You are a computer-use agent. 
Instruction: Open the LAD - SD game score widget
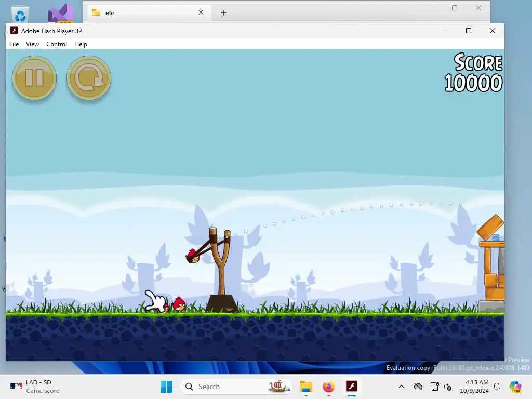pos(35,387)
